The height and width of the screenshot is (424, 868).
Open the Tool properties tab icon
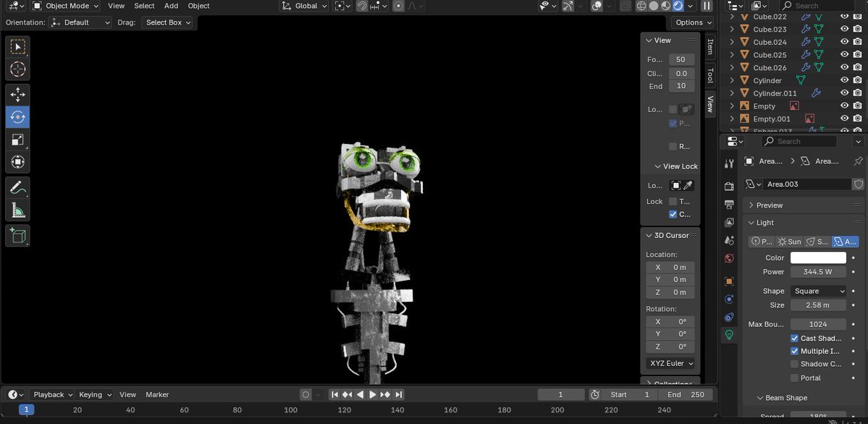point(729,164)
